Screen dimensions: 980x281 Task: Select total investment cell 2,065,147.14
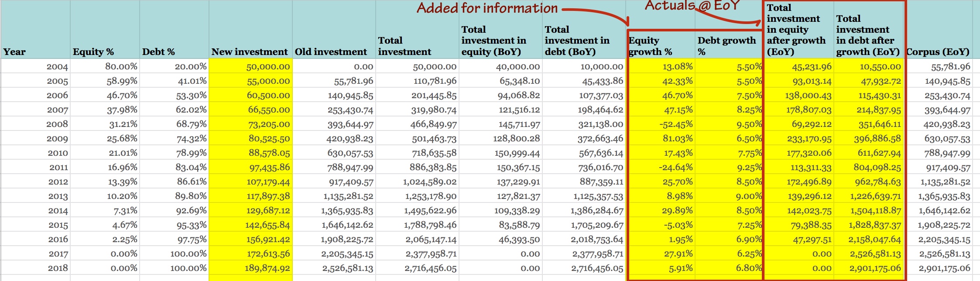point(417,239)
